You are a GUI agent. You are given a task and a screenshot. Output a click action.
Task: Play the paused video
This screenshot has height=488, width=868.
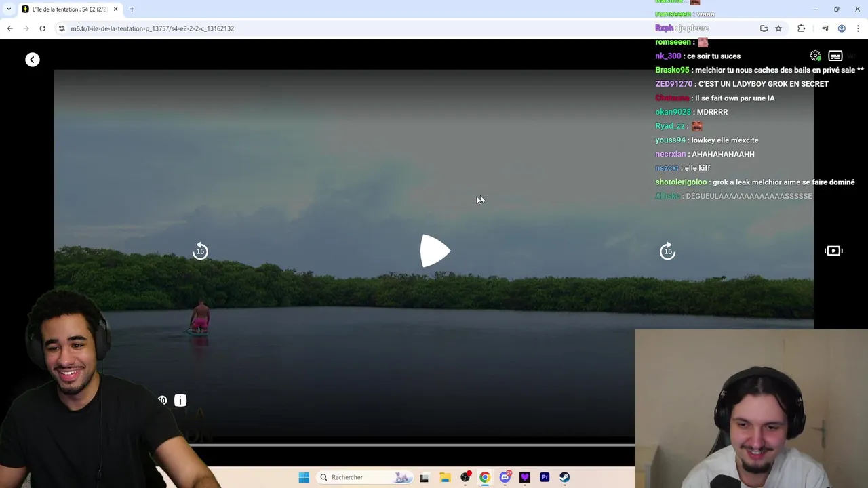[435, 251]
